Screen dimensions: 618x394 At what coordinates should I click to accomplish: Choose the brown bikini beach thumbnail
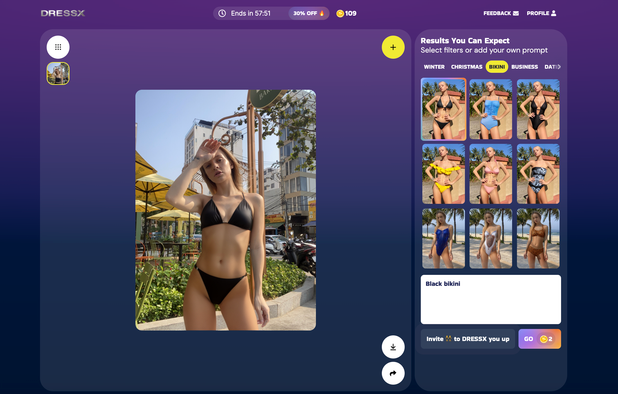click(538, 238)
